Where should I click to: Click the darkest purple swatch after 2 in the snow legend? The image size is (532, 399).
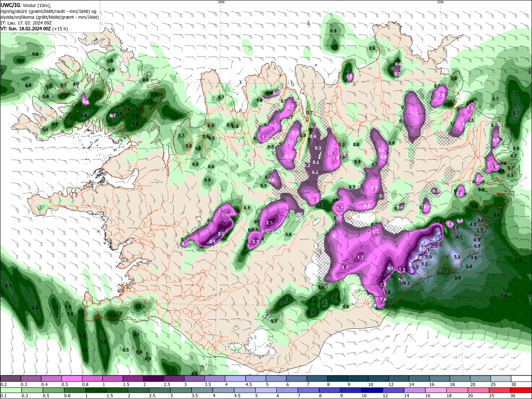point(153,379)
